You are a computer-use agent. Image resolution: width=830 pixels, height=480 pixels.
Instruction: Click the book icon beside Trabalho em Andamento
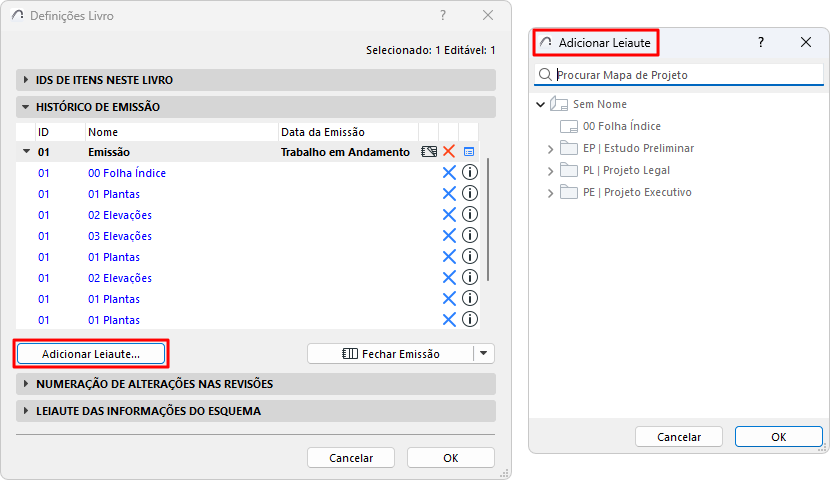coord(429,152)
